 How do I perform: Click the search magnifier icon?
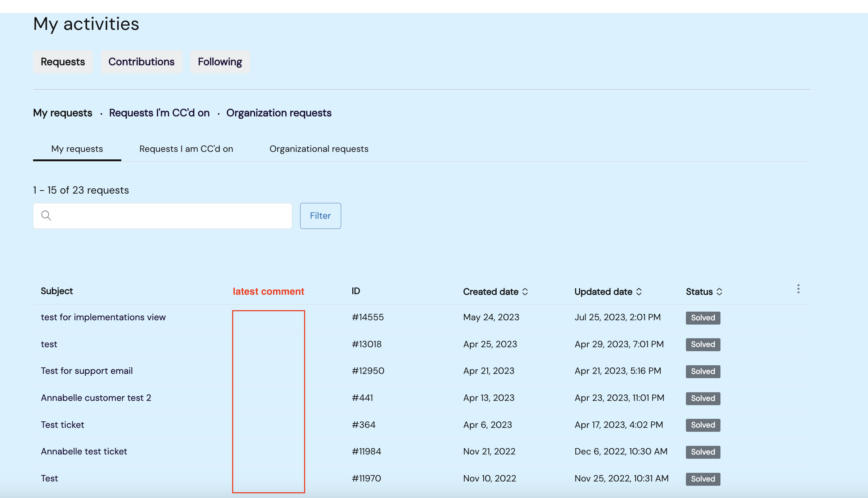tap(46, 216)
